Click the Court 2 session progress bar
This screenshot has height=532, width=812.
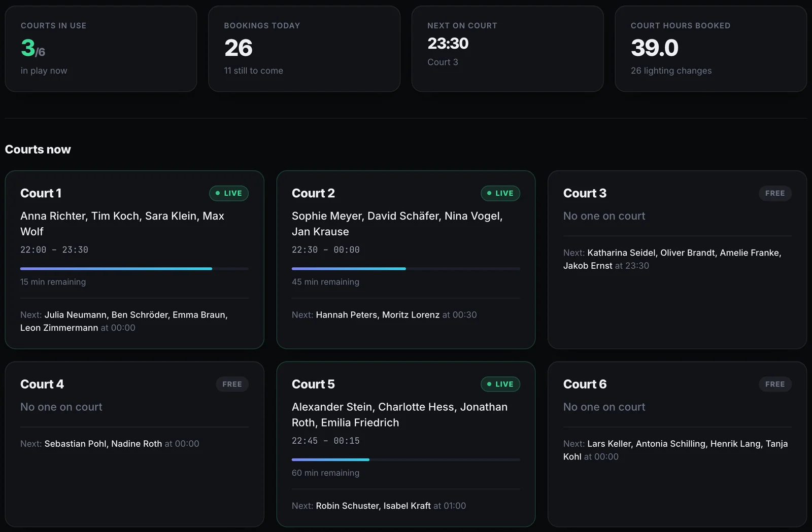click(406, 269)
